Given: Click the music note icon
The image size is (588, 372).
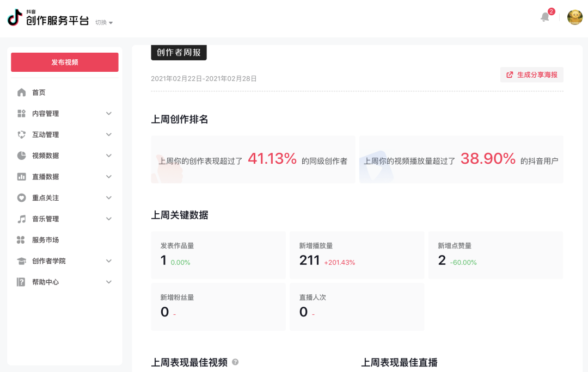Looking at the screenshot, I should click(21, 219).
